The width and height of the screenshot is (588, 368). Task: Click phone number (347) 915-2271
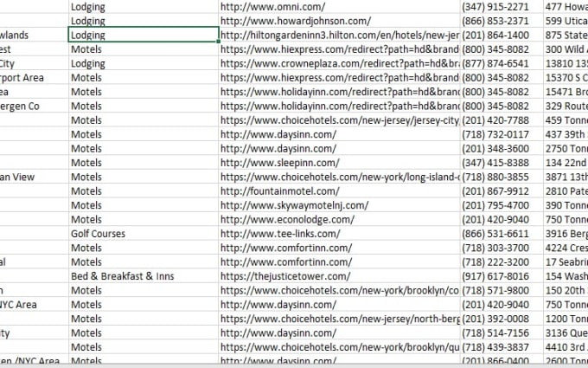(x=502, y=7)
